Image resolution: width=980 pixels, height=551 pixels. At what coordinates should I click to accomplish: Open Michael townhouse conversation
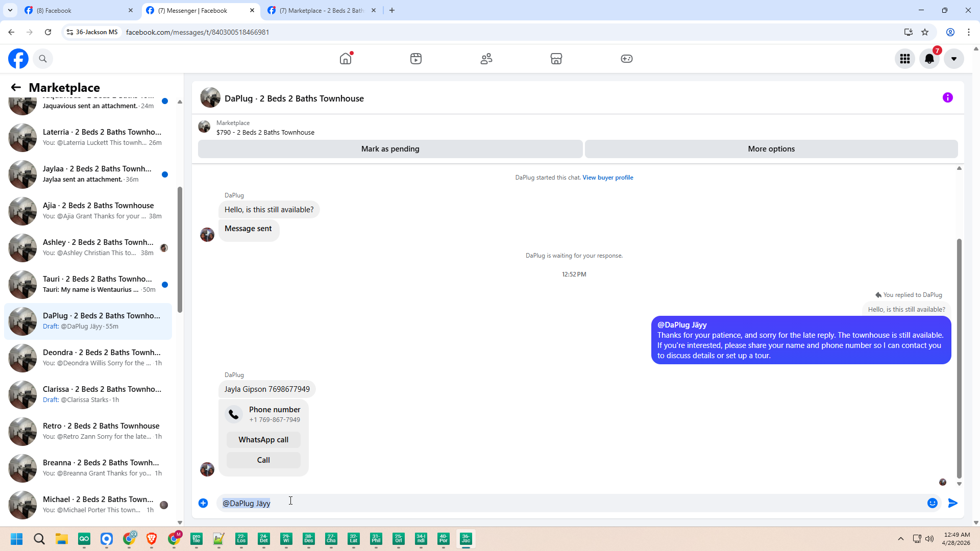88,505
